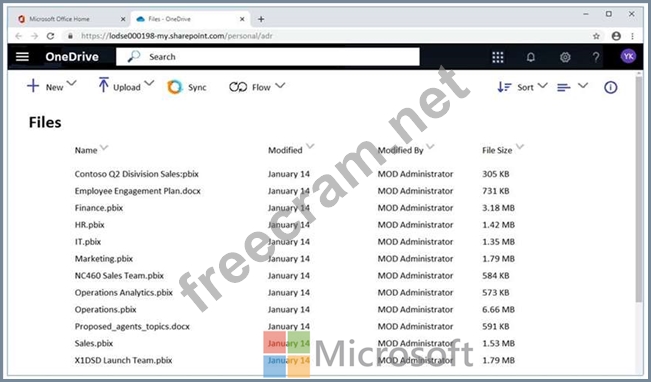This screenshot has height=382, width=651.
Task: Open Operations Analytics.pbix
Action: pos(124,293)
